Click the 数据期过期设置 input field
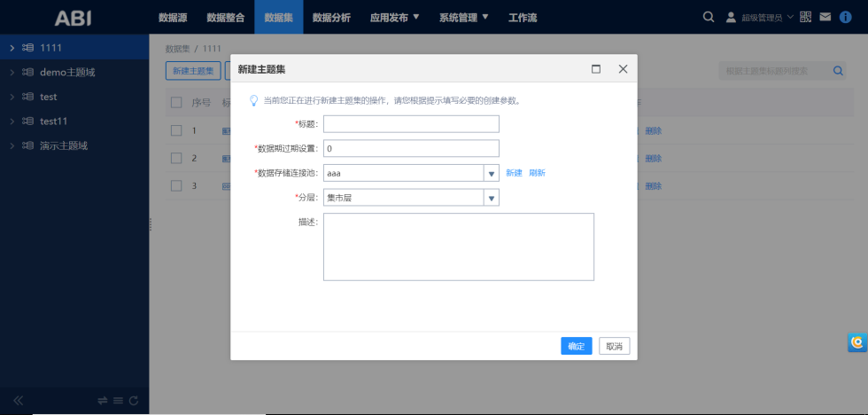 point(411,148)
